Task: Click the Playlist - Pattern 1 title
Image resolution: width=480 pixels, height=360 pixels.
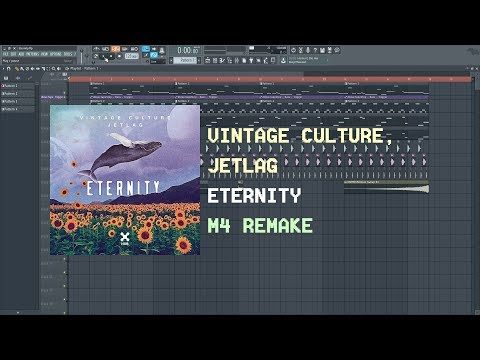Action: point(84,69)
